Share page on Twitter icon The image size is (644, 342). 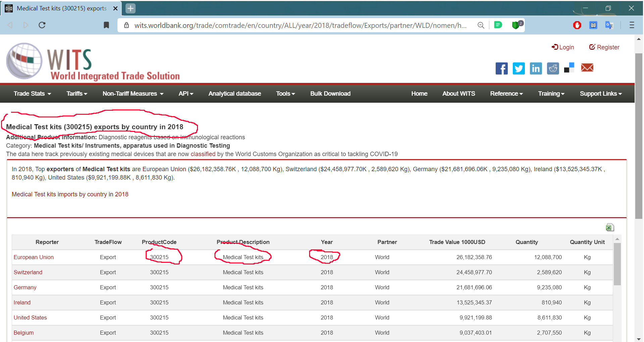[x=518, y=68]
